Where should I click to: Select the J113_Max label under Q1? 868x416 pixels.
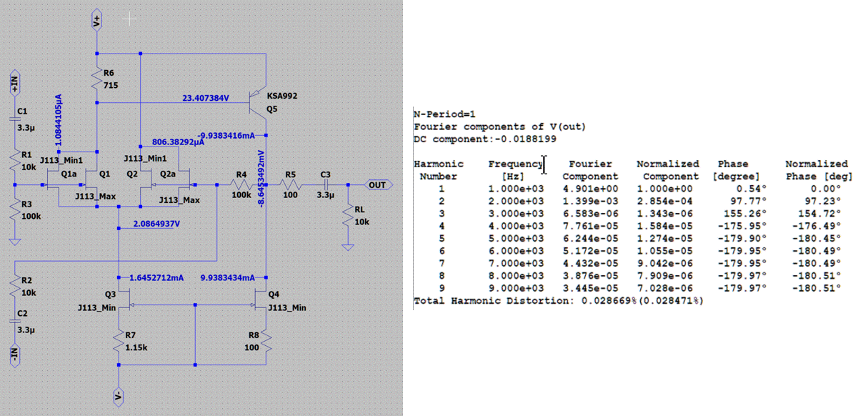[x=96, y=197]
